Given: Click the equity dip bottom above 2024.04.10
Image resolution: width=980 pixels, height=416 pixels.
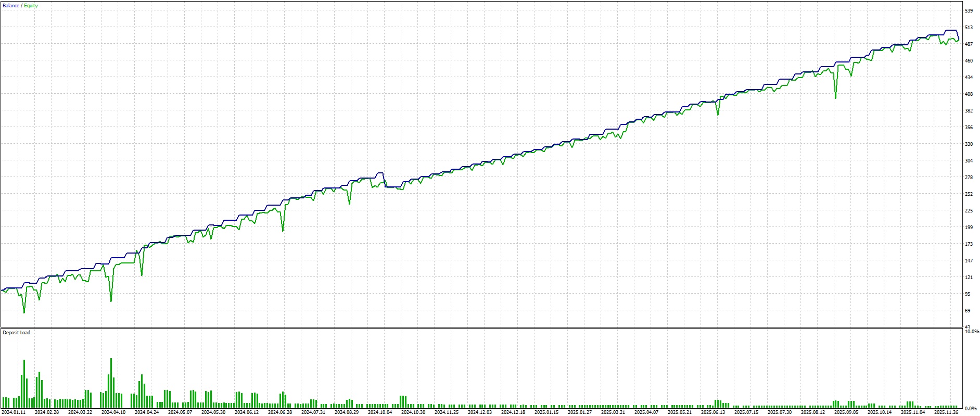Looking at the screenshot, I should point(111,301).
